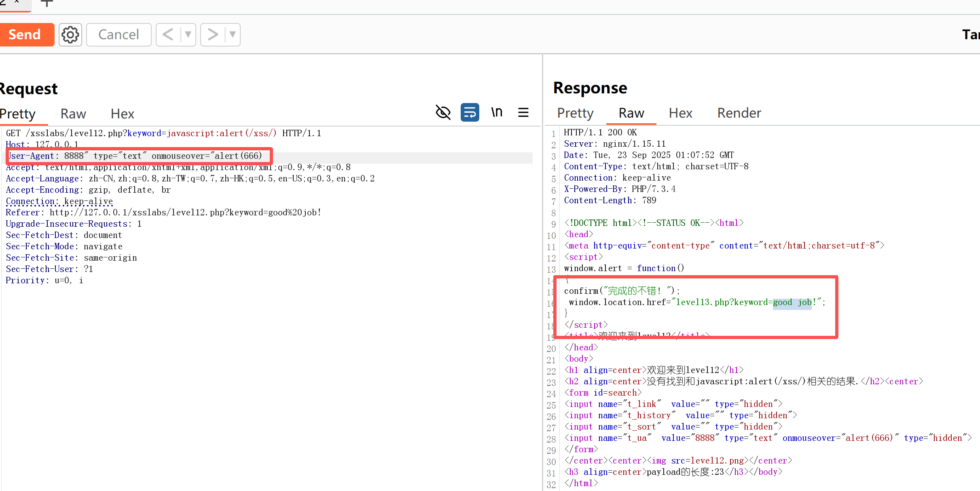Click the Host header line
This screenshot has width=980, height=491.
tap(42, 144)
